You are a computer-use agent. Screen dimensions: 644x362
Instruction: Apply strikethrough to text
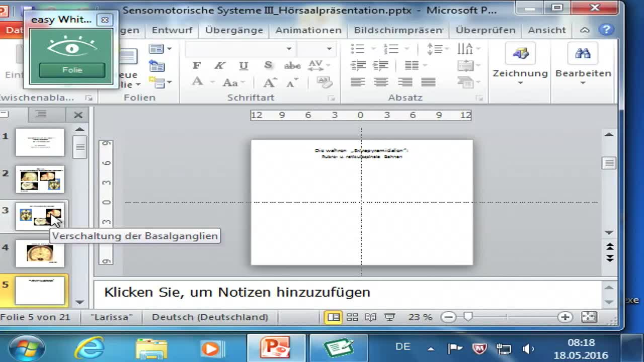[x=293, y=65]
